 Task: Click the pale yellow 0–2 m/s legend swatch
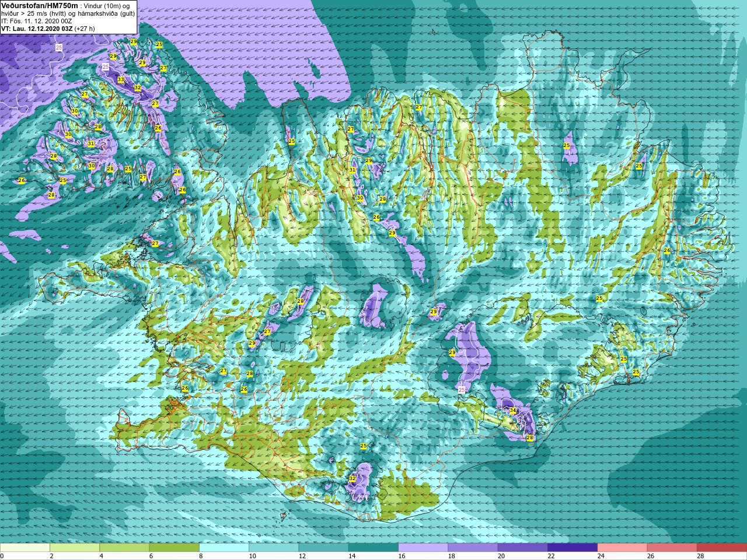(x=25, y=548)
